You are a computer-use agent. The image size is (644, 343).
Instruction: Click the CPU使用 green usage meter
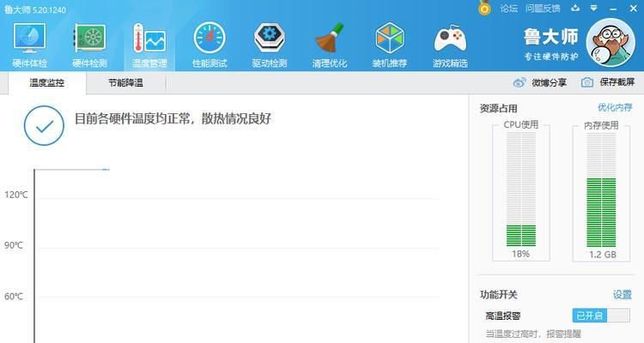tap(521, 190)
